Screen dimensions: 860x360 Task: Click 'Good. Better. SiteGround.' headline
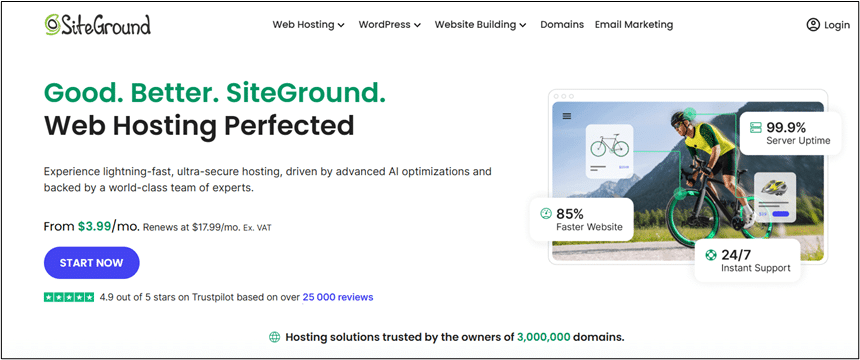[x=215, y=93]
